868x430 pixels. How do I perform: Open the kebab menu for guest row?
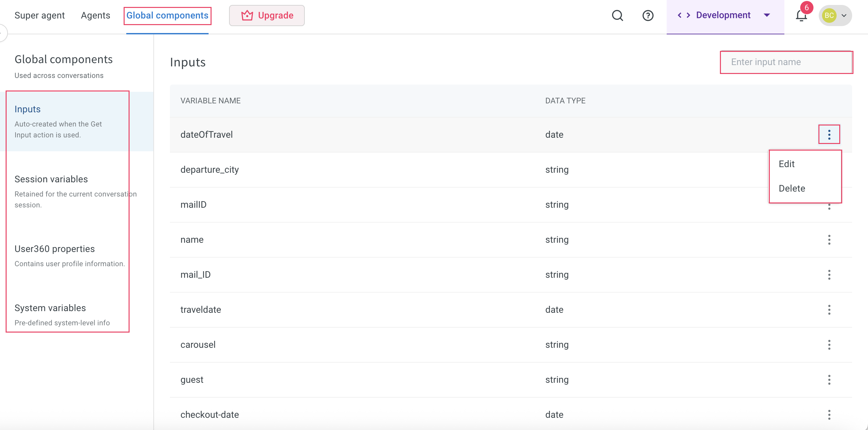pyautogui.click(x=829, y=380)
